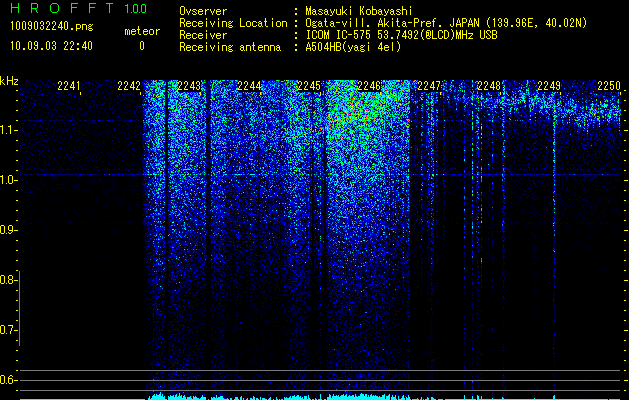Click the meteor count value 0
Viewport: 629px width, 400px height.
pos(142,46)
